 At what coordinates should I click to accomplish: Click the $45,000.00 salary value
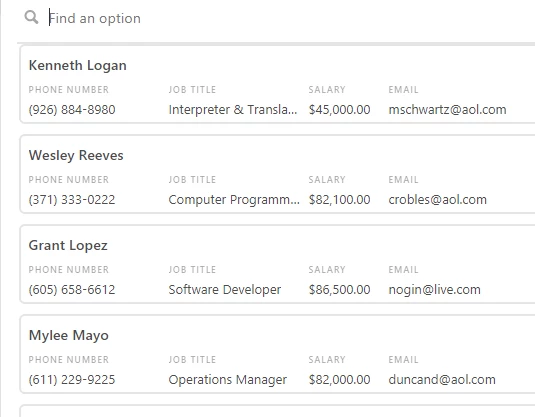339,110
